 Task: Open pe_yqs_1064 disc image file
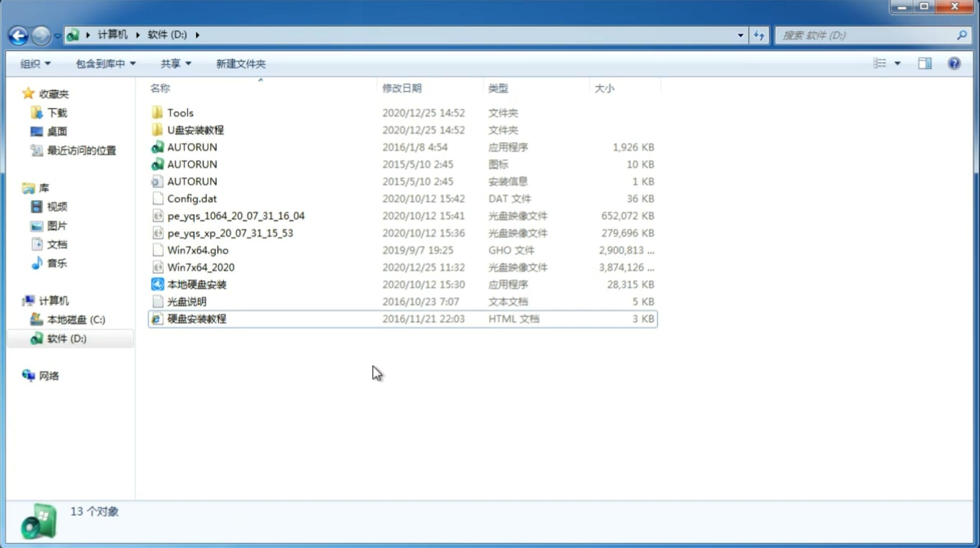(x=236, y=216)
